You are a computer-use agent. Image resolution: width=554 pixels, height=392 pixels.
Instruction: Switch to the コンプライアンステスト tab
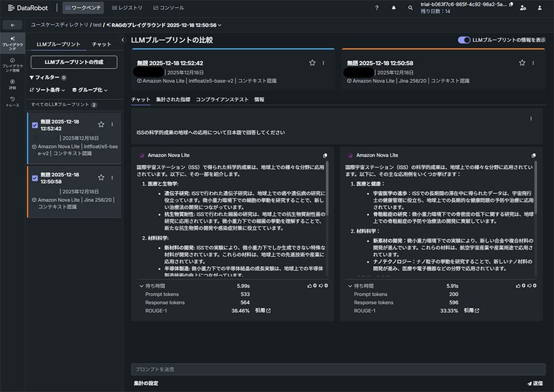pos(222,99)
